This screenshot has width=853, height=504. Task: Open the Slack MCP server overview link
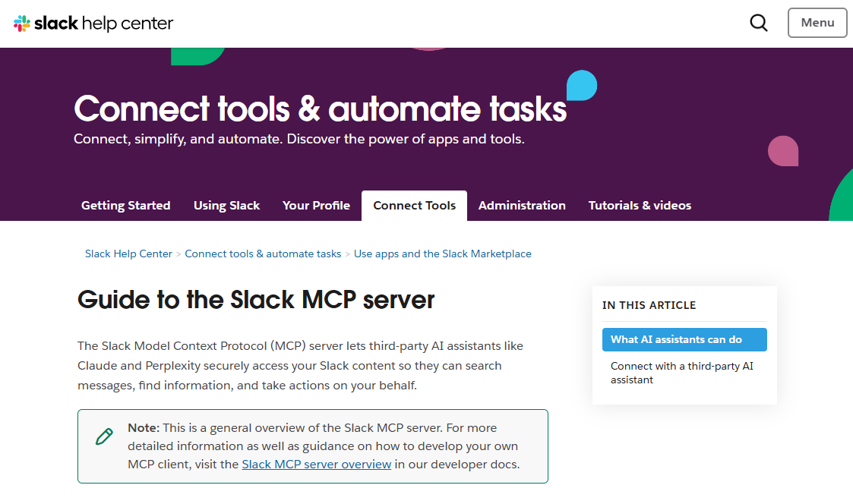point(317,464)
